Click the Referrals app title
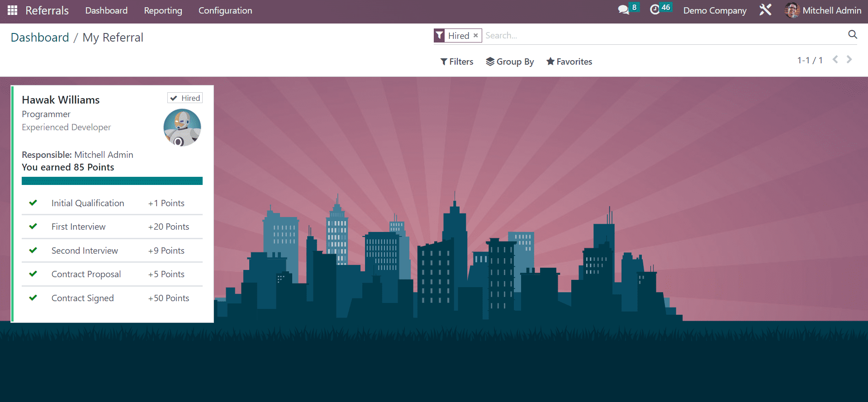 pos(47,10)
